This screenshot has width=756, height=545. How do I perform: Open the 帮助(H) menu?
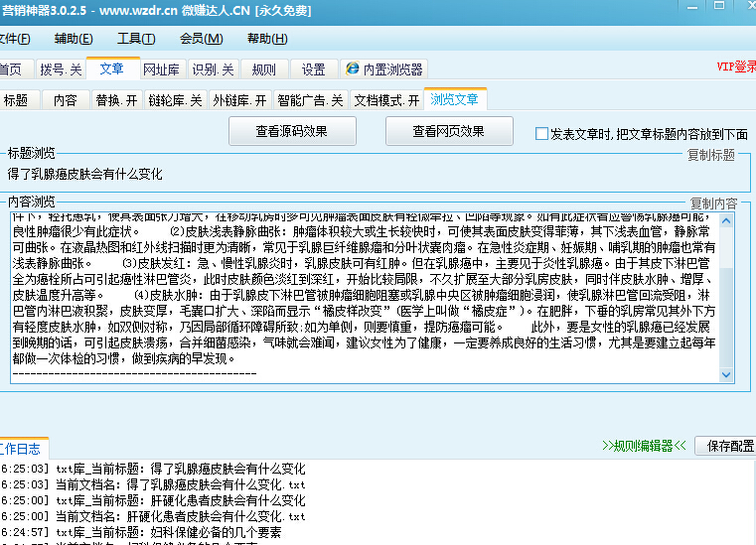pos(267,39)
